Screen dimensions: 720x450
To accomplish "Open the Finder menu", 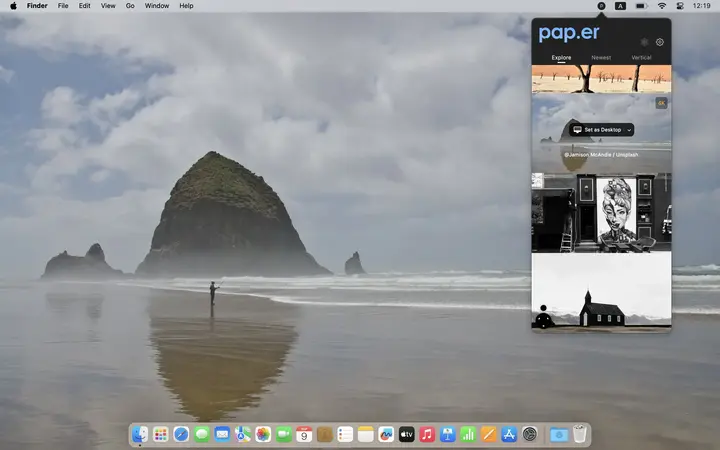I will (37, 6).
